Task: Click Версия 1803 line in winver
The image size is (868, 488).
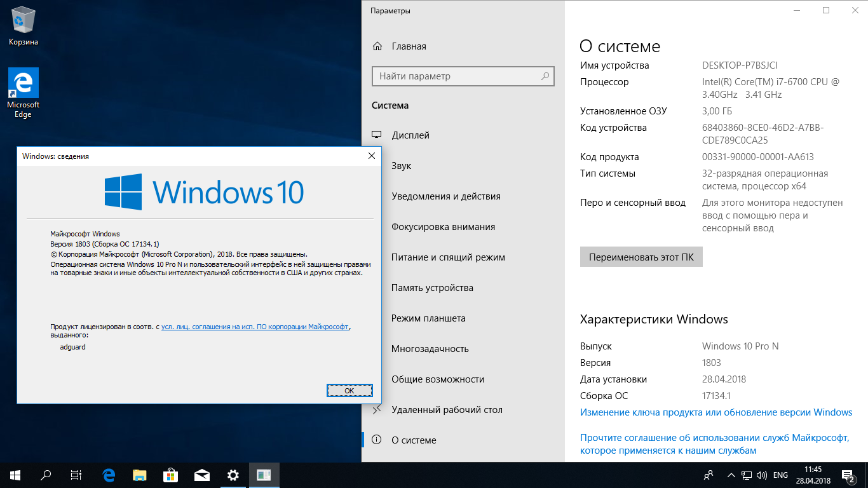Action: 105,244
